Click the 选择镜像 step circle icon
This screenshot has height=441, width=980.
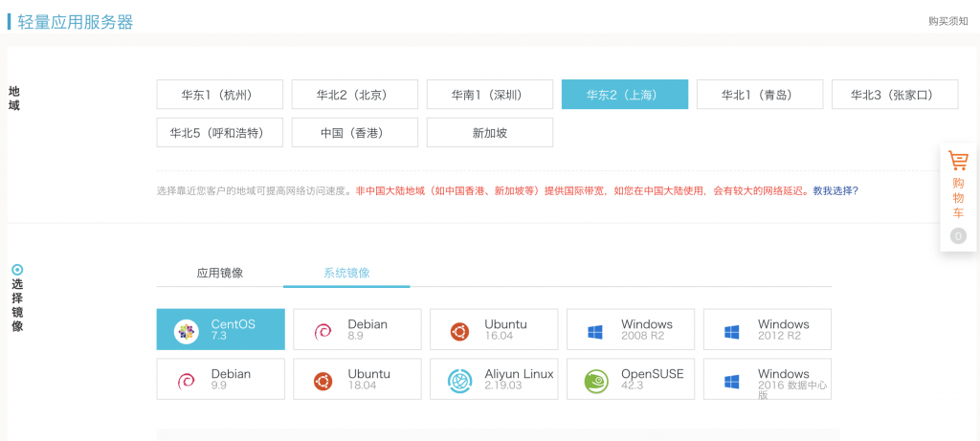pyautogui.click(x=17, y=270)
